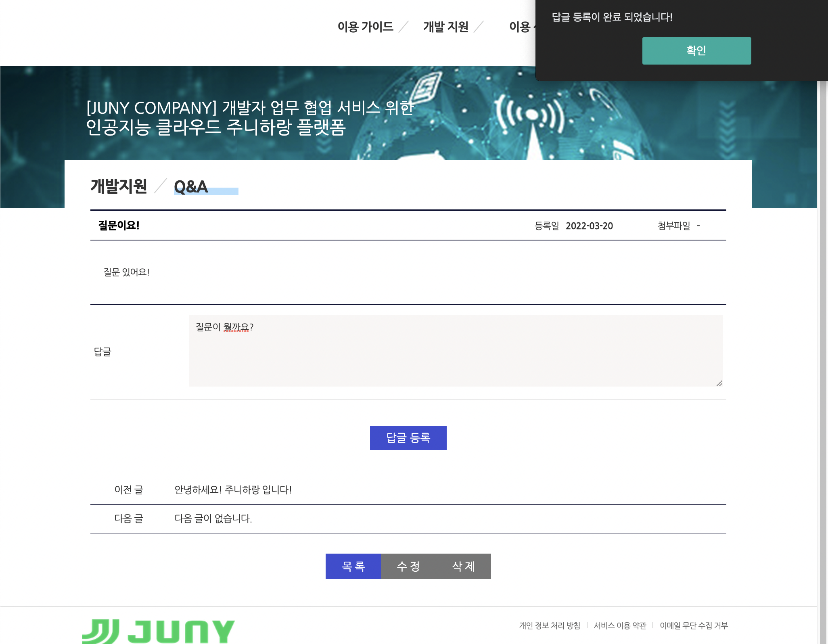
Task: Click the page's vertical scrollbar
Action: click(823, 323)
